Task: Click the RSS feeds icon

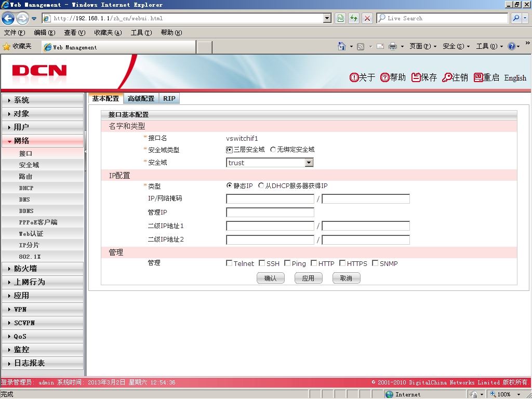Action: pos(361,46)
